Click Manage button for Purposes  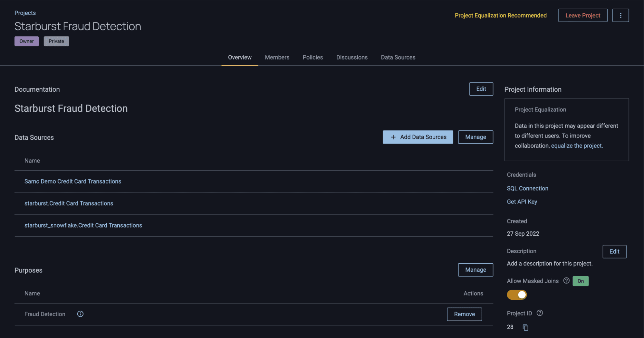coord(476,270)
